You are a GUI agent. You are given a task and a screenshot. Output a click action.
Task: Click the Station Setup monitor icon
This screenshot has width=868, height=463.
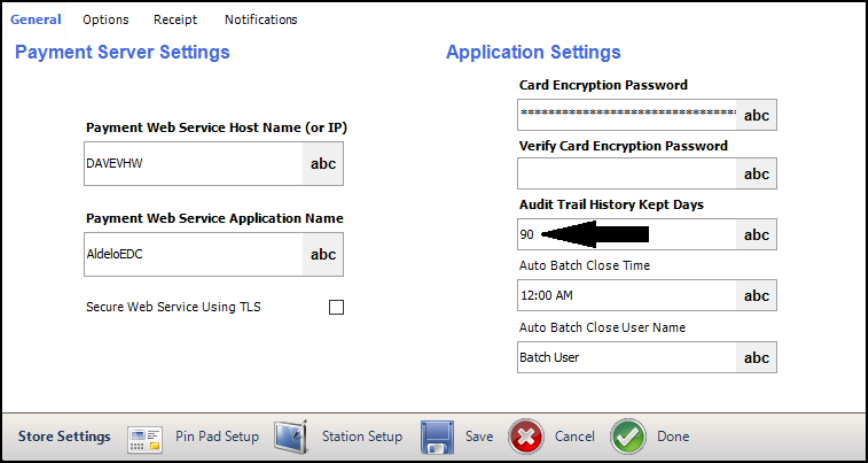pos(291,437)
